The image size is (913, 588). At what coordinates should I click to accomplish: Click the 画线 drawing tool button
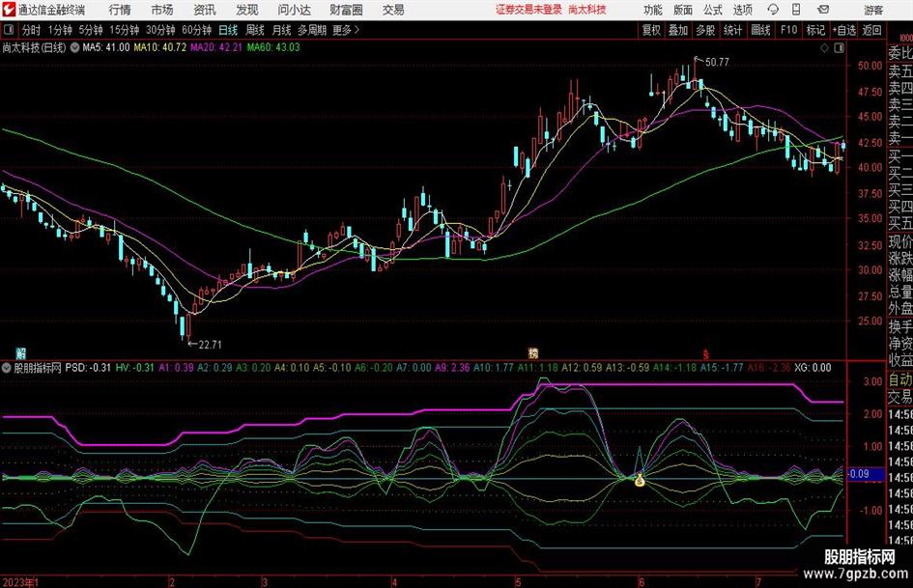tap(760, 30)
